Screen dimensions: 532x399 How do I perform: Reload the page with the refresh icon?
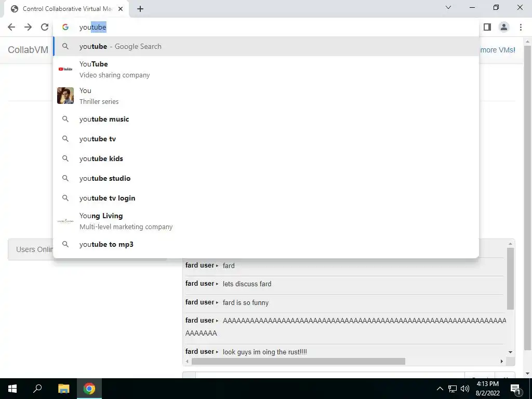tap(45, 27)
